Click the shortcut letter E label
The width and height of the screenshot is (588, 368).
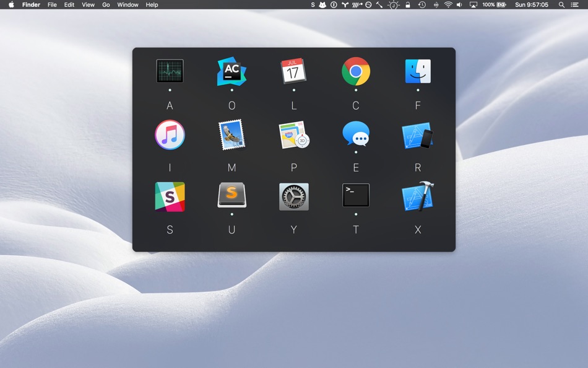356,167
